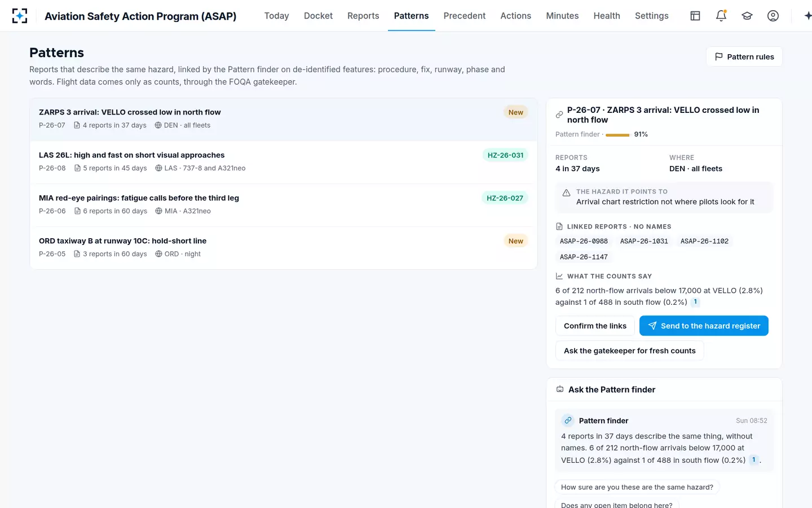Switch to the Docket tab
812x508 pixels.
coord(318,16)
